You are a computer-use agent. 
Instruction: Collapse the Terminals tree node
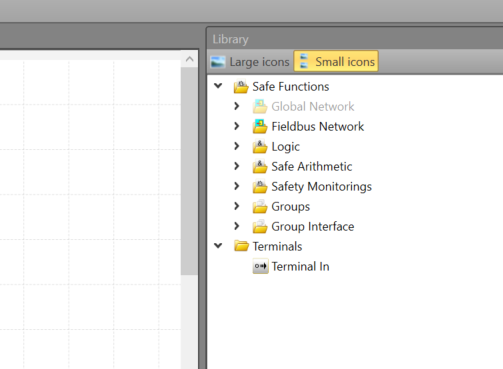[x=218, y=246]
